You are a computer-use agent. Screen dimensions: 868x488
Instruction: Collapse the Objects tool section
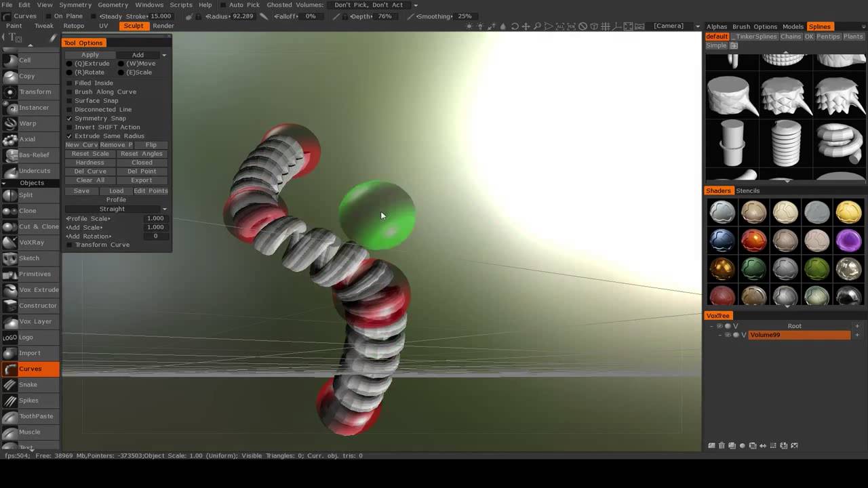pyautogui.click(x=4, y=183)
